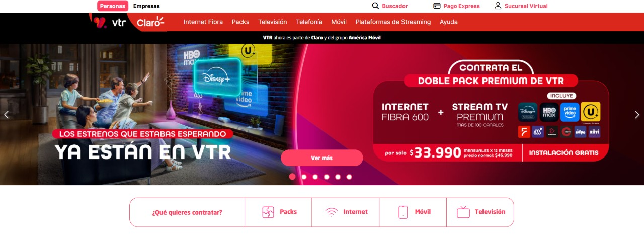The width and height of the screenshot is (644, 236).
Task: Show next banner with right arrow
Action: coord(637,115)
